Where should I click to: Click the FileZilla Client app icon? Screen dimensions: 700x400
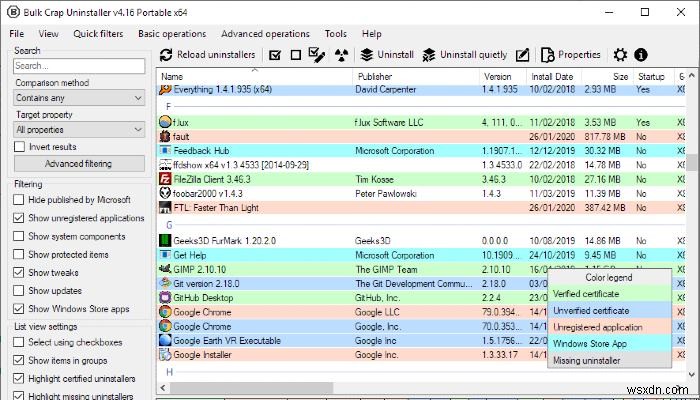click(x=165, y=179)
